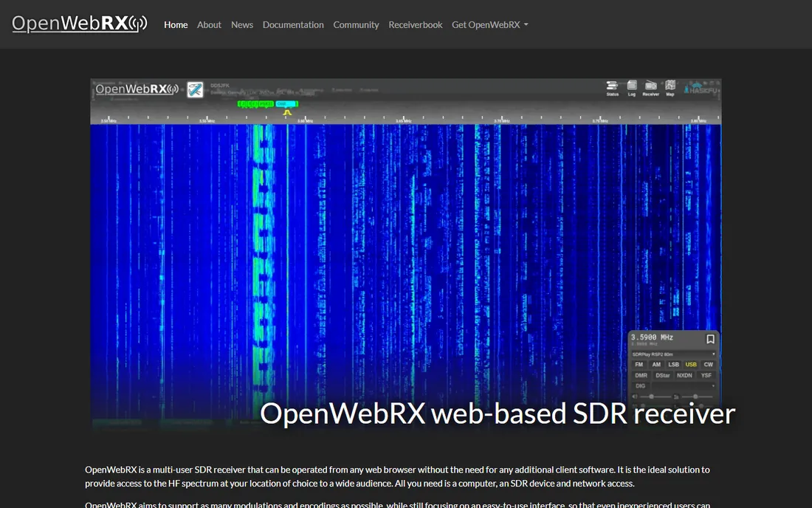Select the FM demodulator button
This screenshot has height=508, width=812.
pos(639,365)
